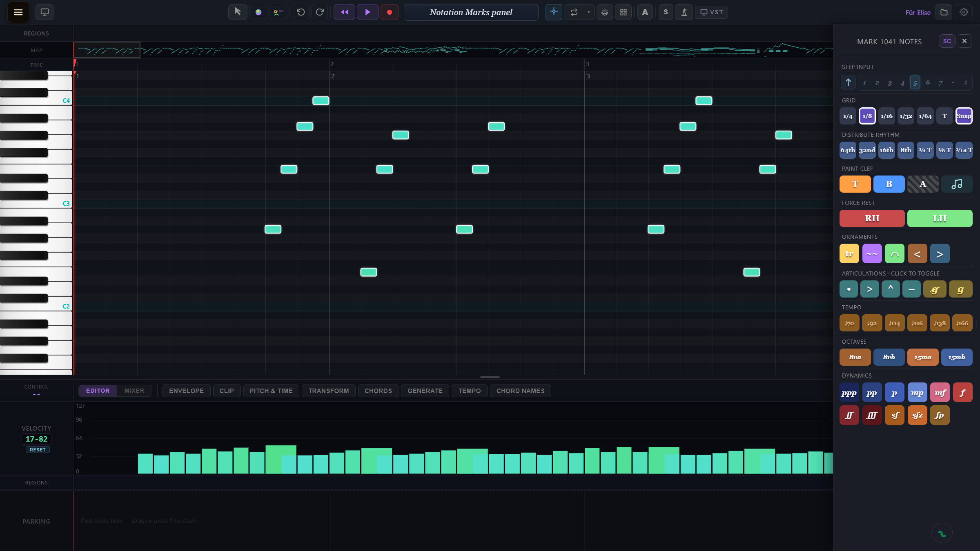
Task: Apply ppp dynamic
Action: pyautogui.click(x=849, y=393)
